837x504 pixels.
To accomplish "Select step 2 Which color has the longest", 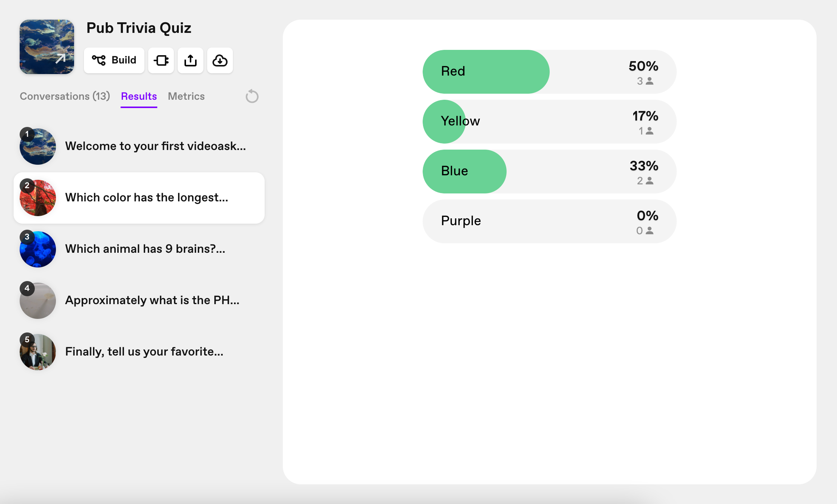I will pos(139,198).
